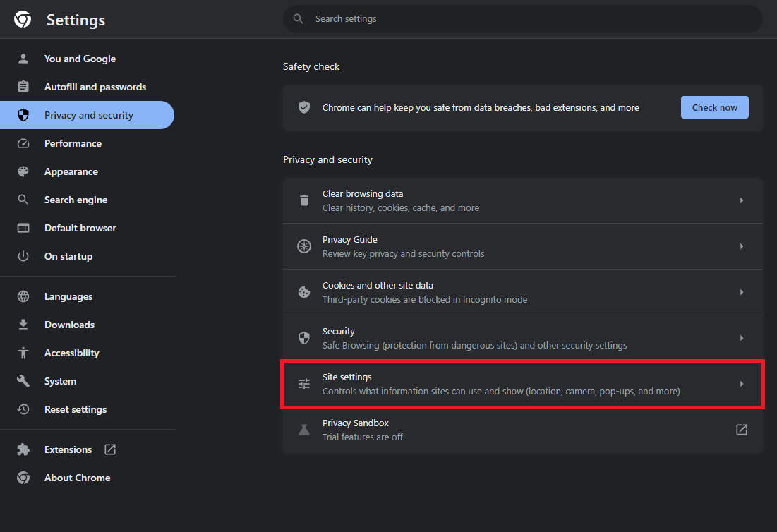The width and height of the screenshot is (777, 532).
Task: Open the You and Google section
Action: (88, 59)
